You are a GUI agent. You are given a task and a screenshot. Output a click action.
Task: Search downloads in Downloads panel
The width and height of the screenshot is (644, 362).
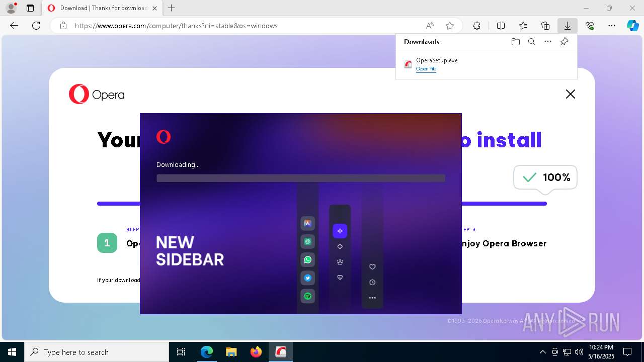[532, 42]
